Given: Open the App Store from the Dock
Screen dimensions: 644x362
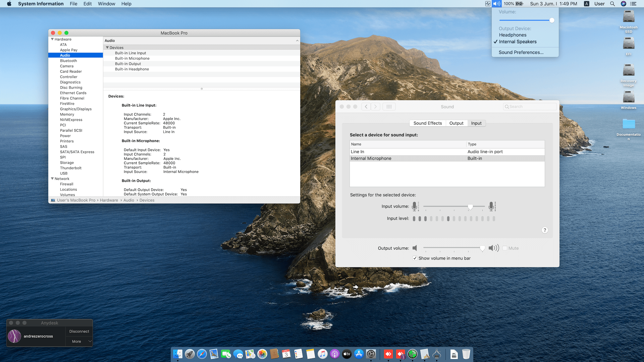Looking at the screenshot, I should [359, 354].
